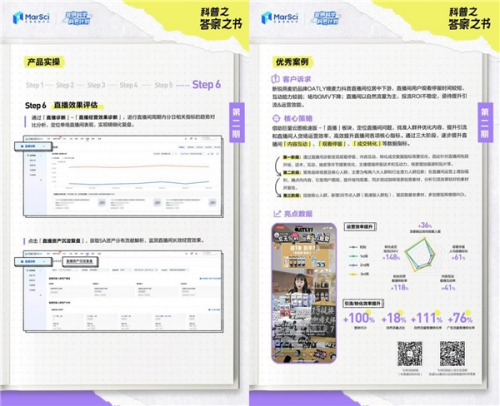Click the 引流/转化效率提升 boxed label
The image size is (500, 406).
pos(363,303)
